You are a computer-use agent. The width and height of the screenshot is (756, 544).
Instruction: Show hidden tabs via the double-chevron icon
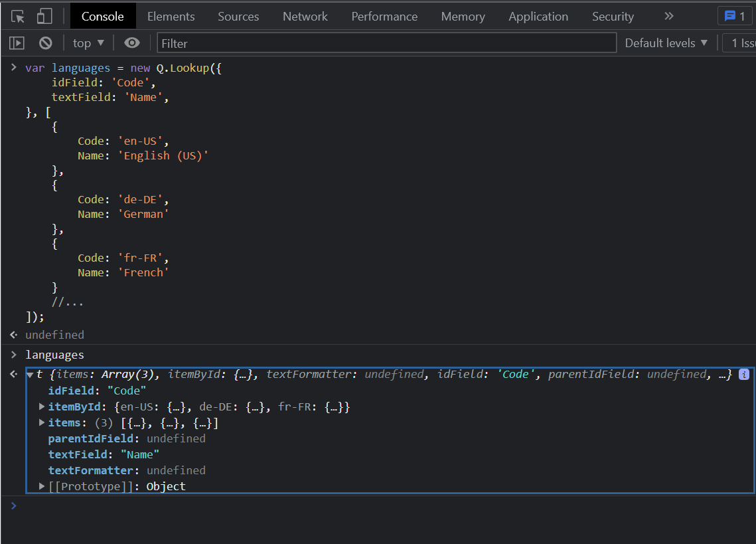(x=668, y=16)
